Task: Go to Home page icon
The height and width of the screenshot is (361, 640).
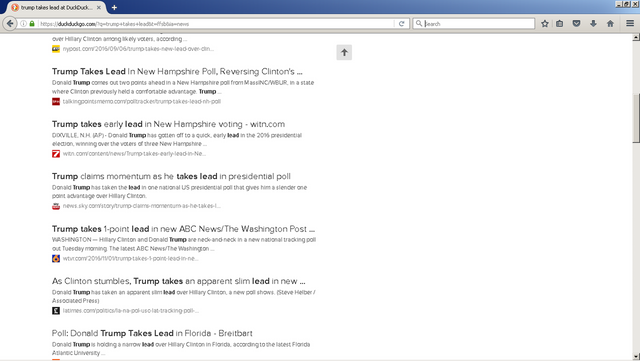Action: (610, 24)
